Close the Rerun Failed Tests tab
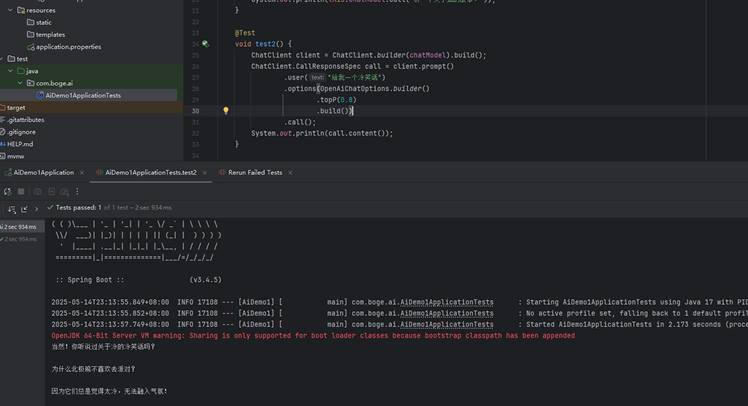 (290, 172)
